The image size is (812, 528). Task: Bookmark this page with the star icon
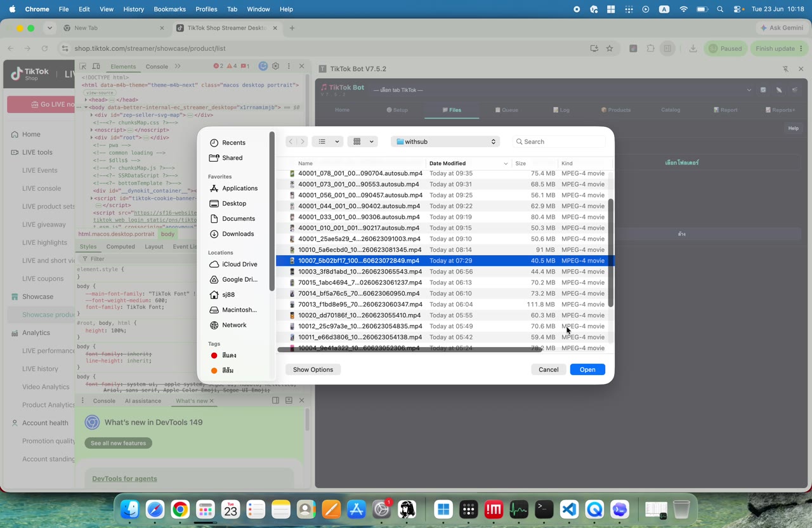tap(610, 48)
